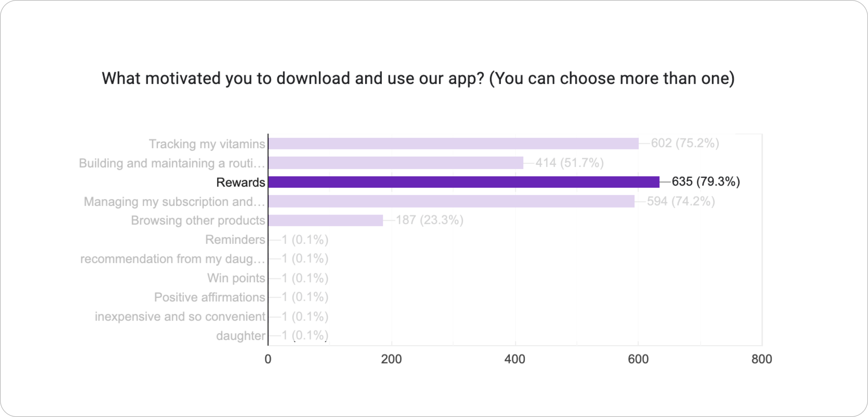Select the Positive affirmations label

click(210, 297)
